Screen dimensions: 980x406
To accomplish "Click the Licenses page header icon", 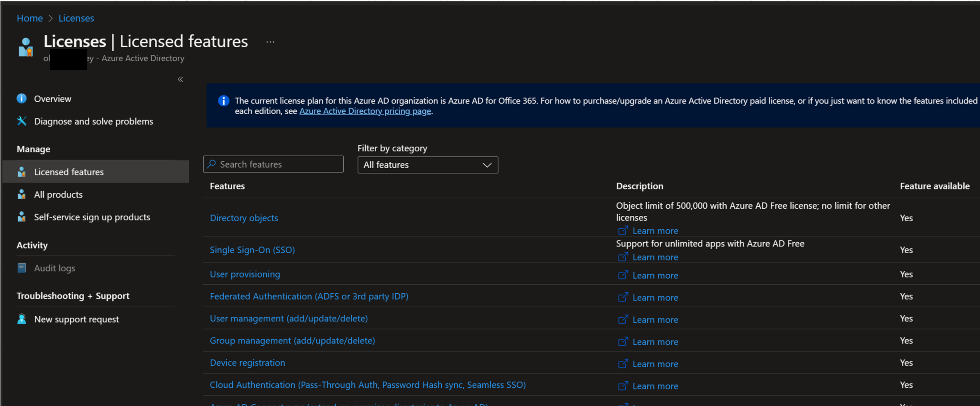I will [26, 47].
